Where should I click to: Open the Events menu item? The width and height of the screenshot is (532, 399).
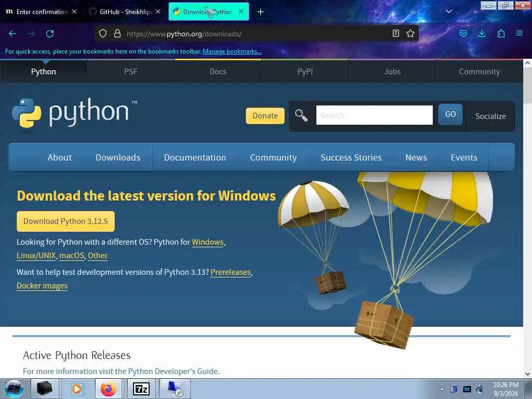tap(464, 157)
